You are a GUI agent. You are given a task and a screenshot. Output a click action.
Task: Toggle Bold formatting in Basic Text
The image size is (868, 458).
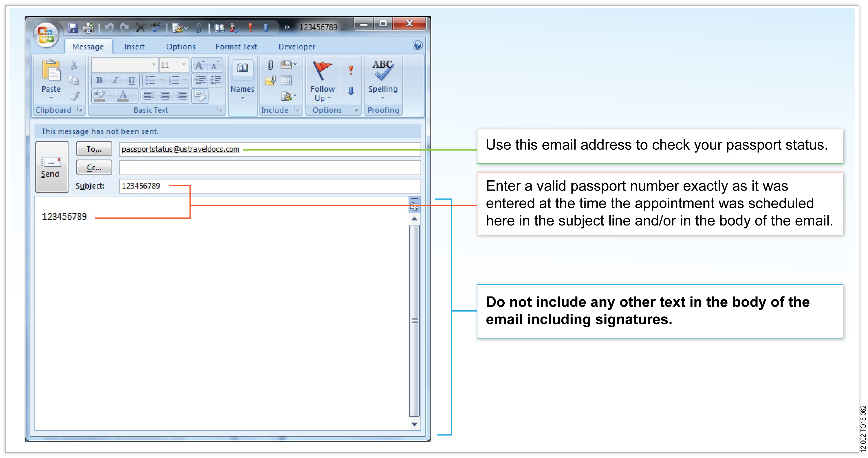(99, 80)
